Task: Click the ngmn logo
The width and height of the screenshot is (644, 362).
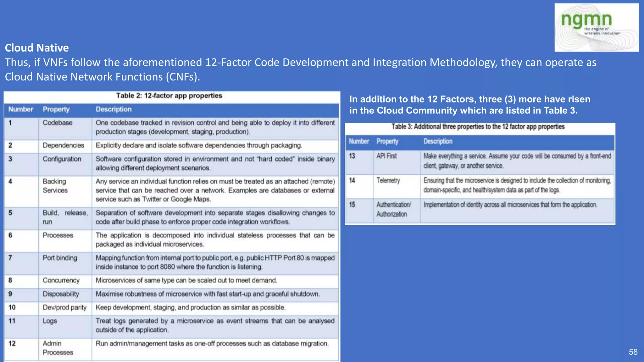Action: pos(597,27)
